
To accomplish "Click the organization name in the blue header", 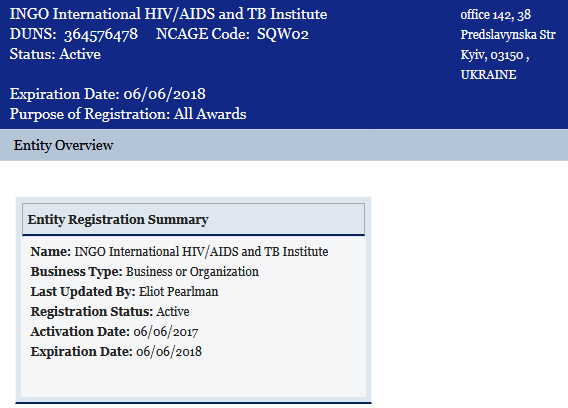I will point(168,14).
